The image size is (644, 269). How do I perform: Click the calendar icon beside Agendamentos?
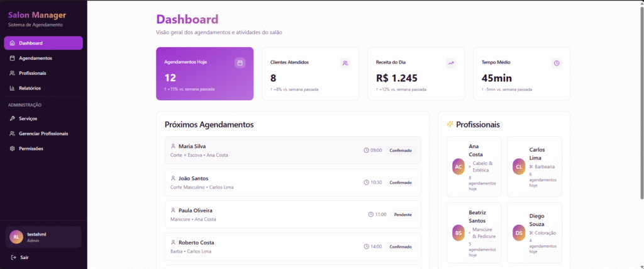coord(13,58)
